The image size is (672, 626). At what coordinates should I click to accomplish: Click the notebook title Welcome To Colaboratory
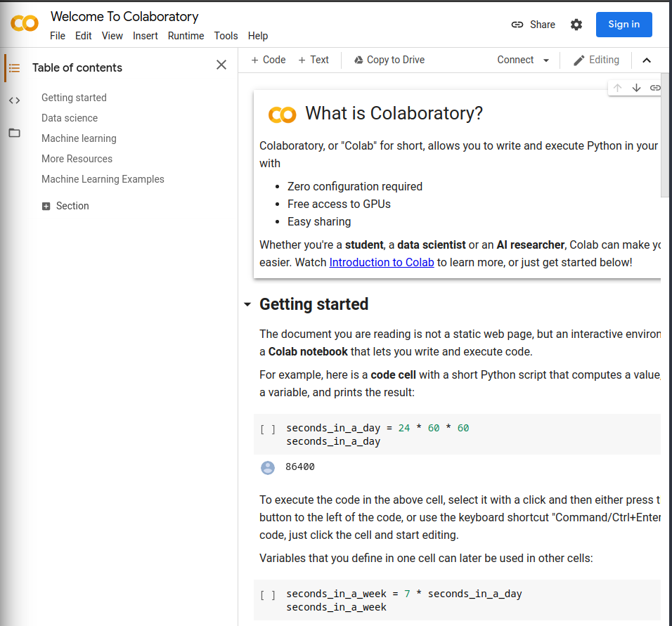coord(124,17)
